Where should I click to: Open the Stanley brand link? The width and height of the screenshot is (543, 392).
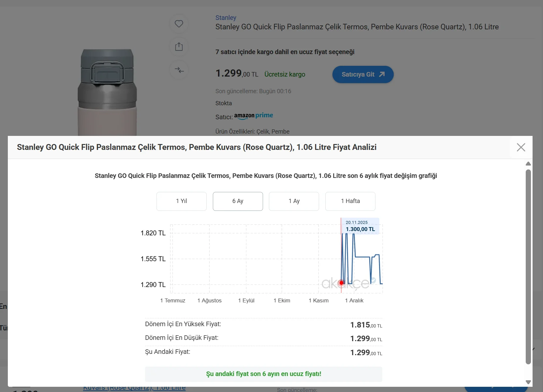[226, 18]
